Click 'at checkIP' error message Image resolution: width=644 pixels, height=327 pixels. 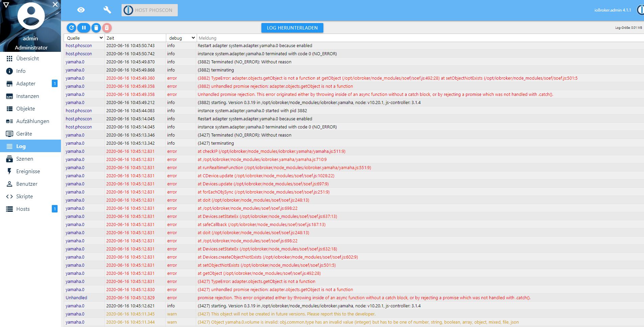[272, 151]
